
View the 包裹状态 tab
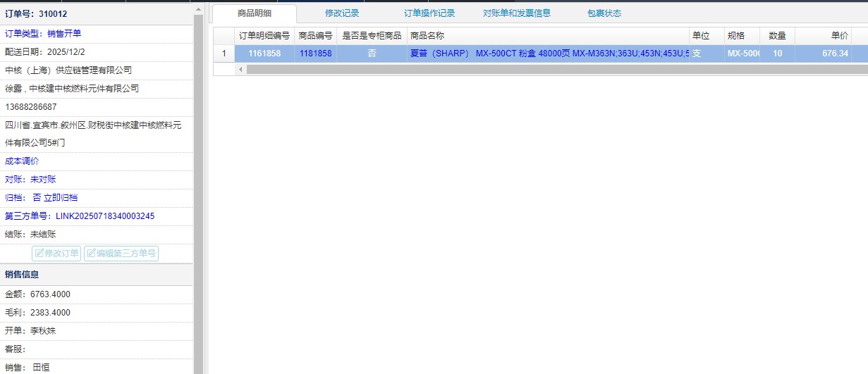pyautogui.click(x=604, y=13)
